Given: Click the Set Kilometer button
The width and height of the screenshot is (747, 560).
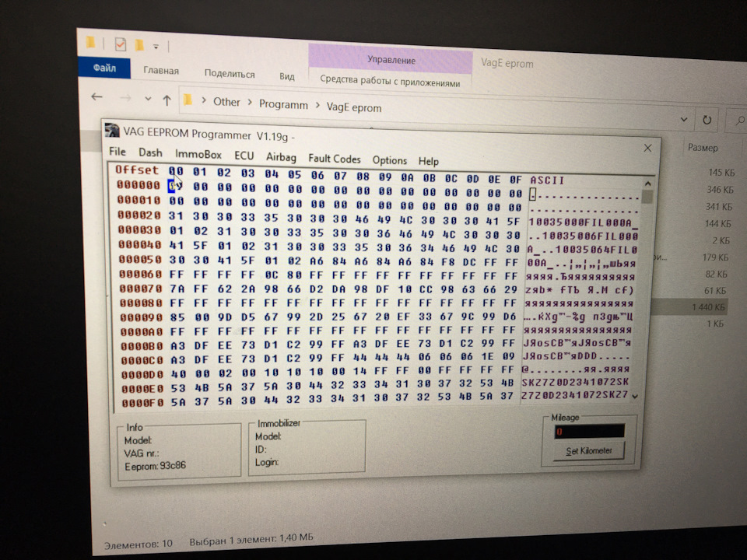Looking at the screenshot, I should coord(588,450).
